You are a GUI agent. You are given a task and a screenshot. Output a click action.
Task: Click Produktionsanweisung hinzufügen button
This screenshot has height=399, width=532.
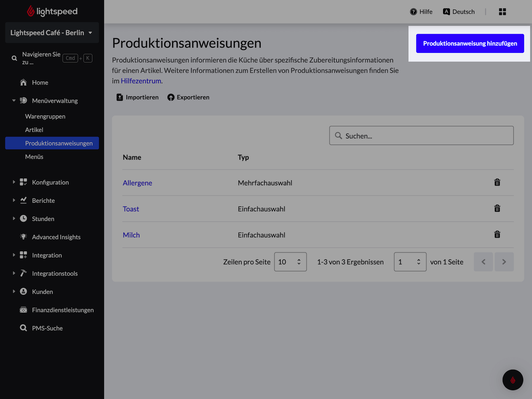pyautogui.click(x=470, y=43)
